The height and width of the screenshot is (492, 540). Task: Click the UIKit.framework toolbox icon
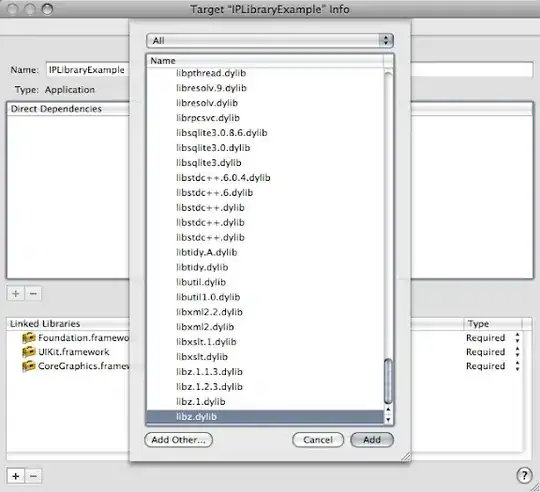coord(29,352)
